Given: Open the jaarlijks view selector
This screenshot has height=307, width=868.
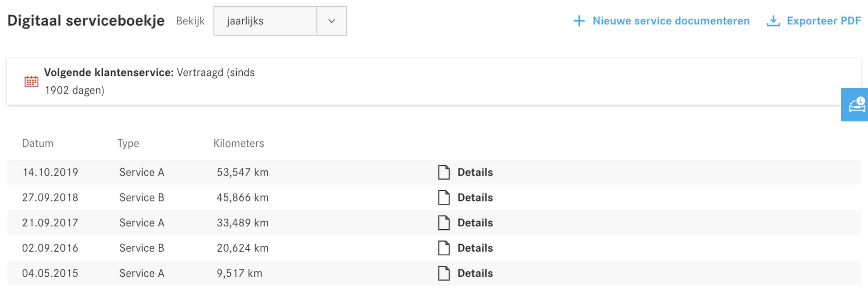Looking at the screenshot, I should click(265, 21).
